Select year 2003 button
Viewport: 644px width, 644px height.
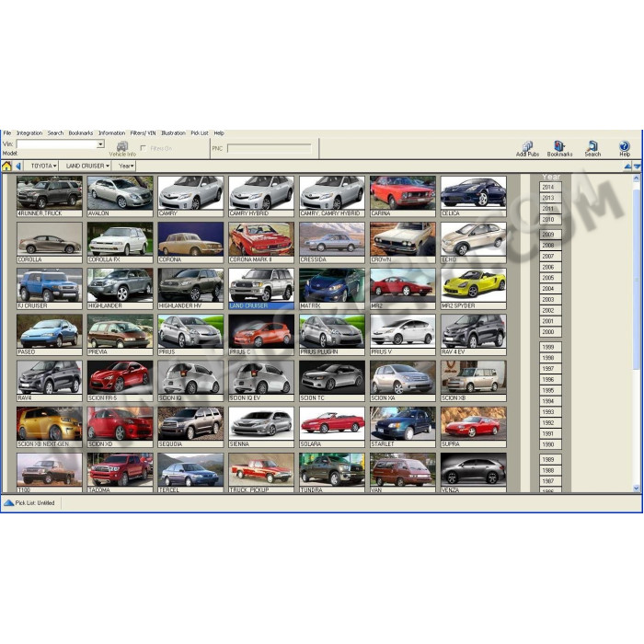point(550,300)
